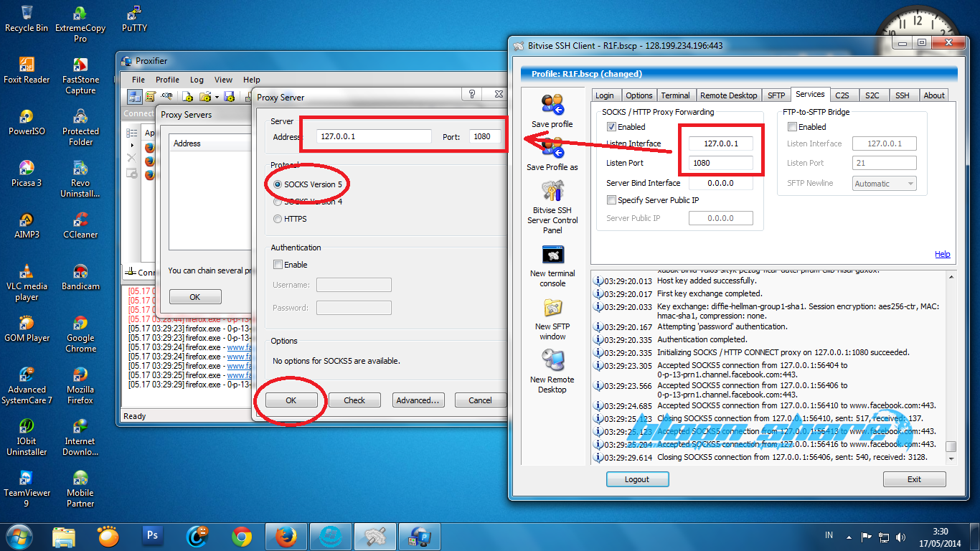This screenshot has width=980, height=551.
Task: Click Cancel in Proxy Server dialog
Action: 481,400
